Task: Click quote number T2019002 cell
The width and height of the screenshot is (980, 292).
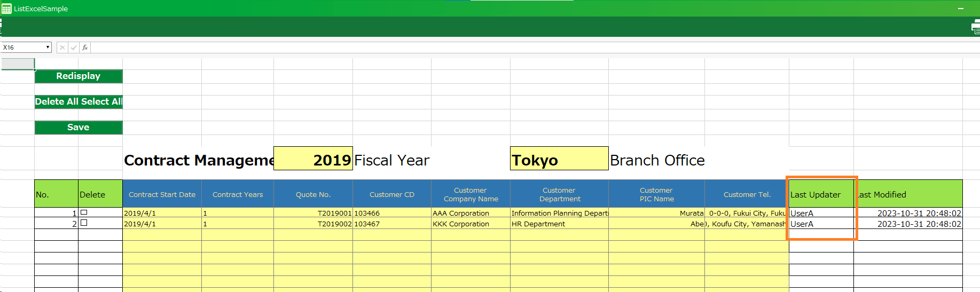Action: pyautogui.click(x=313, y=224)
